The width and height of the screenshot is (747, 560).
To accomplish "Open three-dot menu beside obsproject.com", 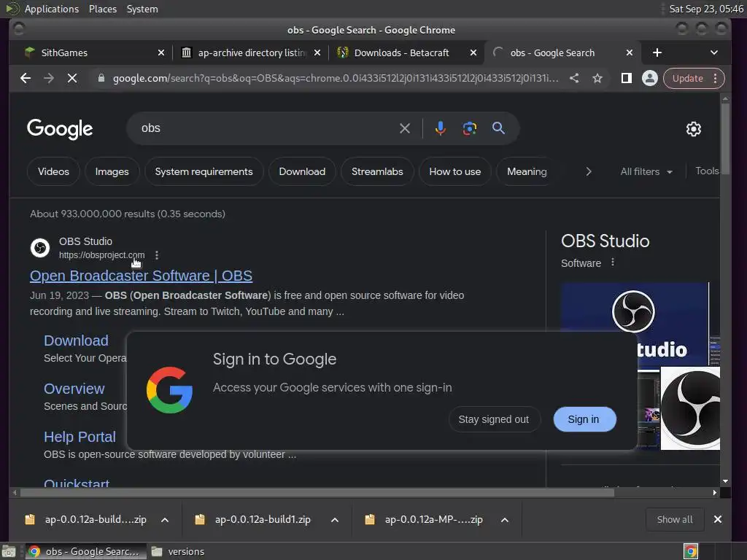I will click(157, 255).
